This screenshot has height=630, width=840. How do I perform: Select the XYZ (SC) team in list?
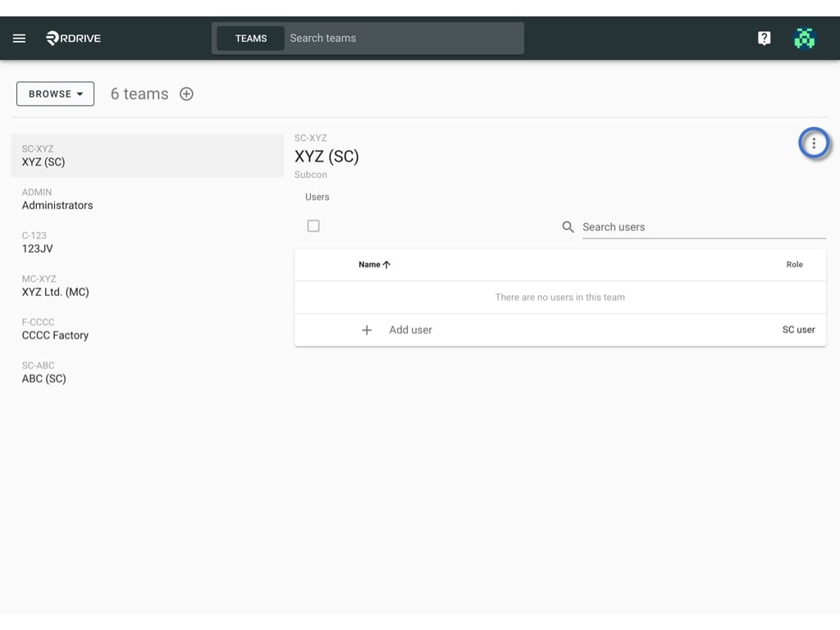click(x=148, y=155)
